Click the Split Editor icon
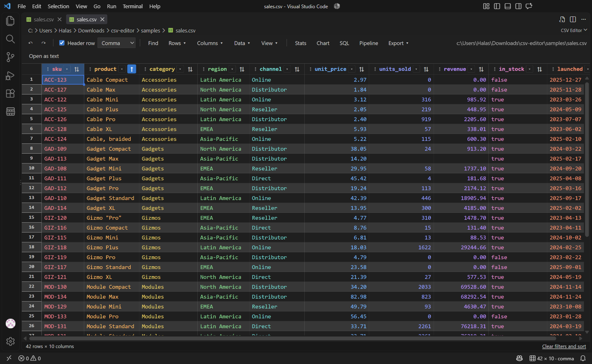 [x=573, y=19]
